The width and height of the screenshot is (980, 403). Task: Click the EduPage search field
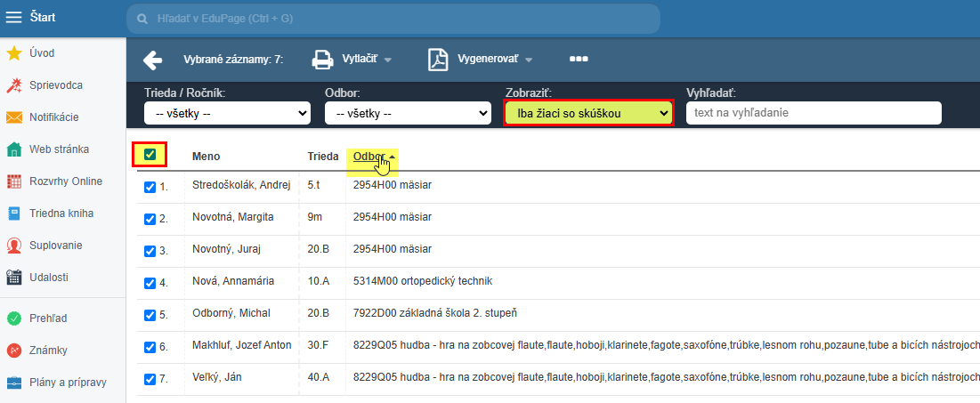point(393,19)
